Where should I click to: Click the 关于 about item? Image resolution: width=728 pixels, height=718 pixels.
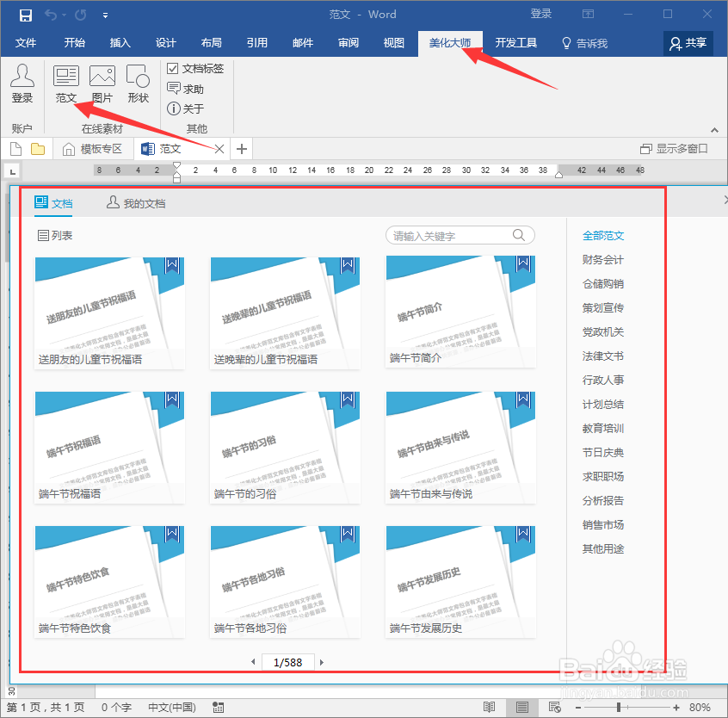pyautogui.click(x=186, y=108)
